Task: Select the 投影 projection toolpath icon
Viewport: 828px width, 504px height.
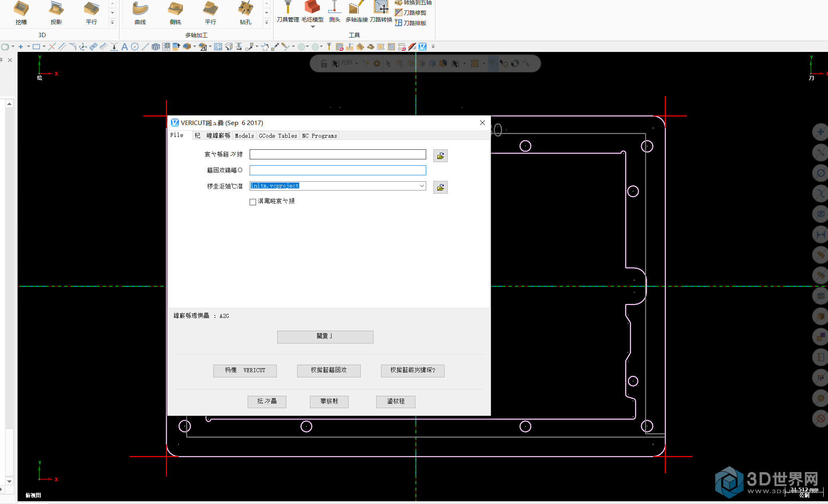Action: pos(56,13)
